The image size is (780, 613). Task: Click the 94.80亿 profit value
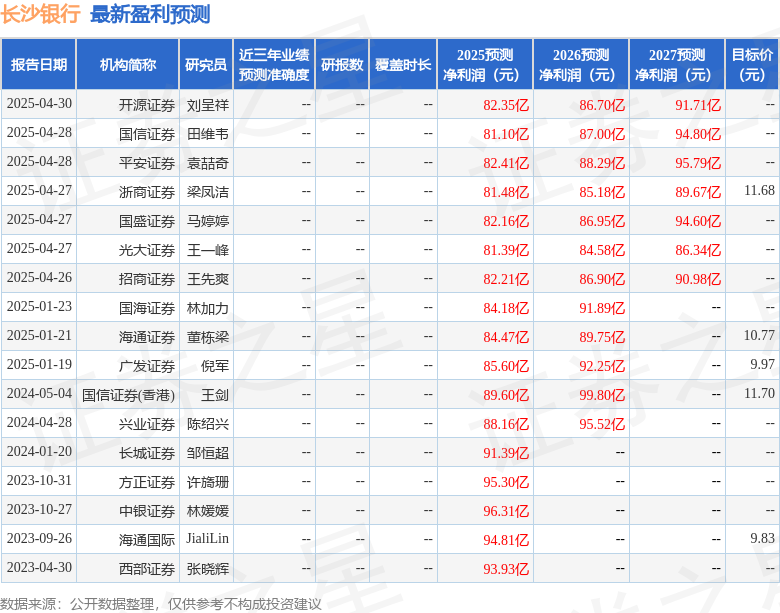[698, 134]
